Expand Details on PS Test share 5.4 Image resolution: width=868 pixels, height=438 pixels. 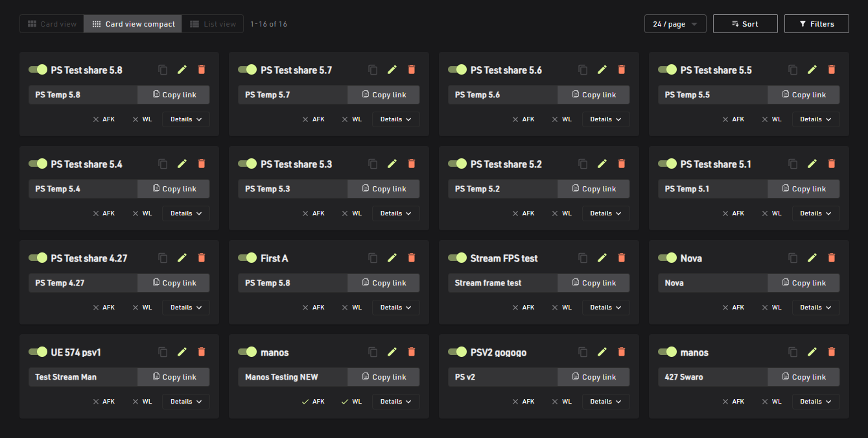(x=186, y=213)
